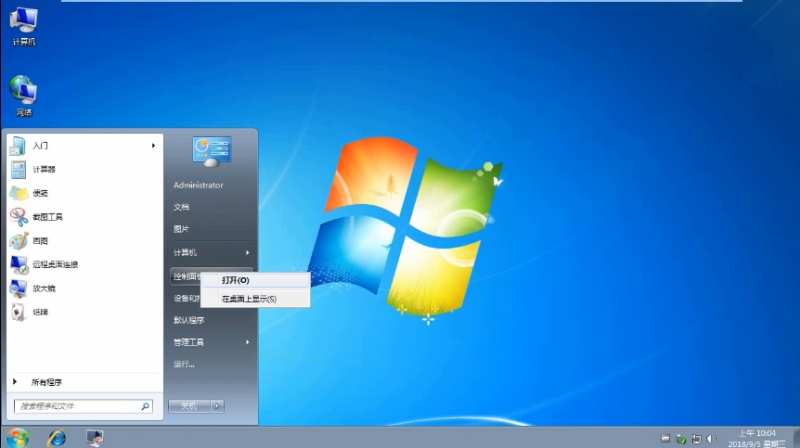800x448 pixels.
Task: Open the 放大镜 magnifier icon
Action: click(x=18, y=288)
